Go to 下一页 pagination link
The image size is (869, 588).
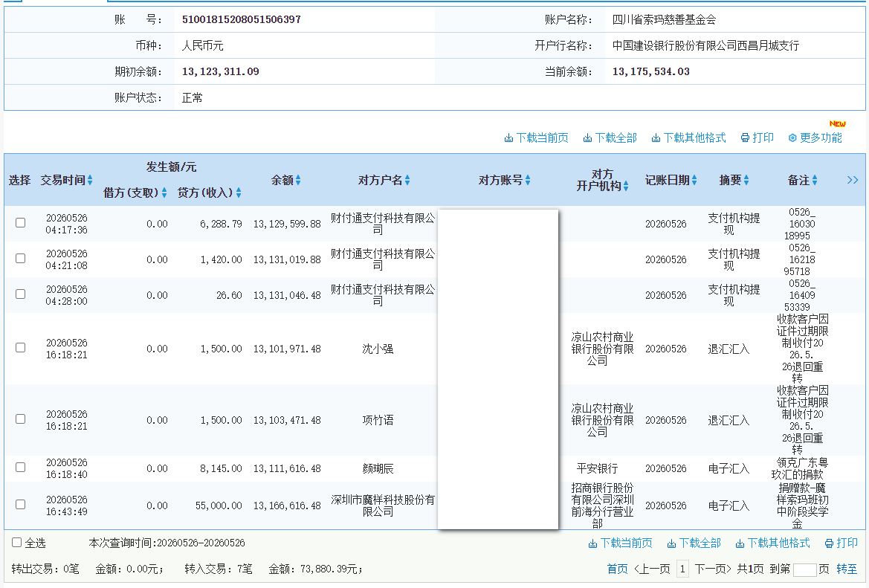pyautogui.click(x=713, y=569)
